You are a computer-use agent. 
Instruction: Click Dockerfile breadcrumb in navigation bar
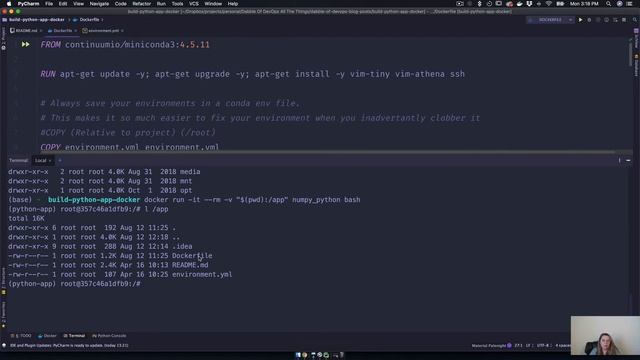click(87, 20)
